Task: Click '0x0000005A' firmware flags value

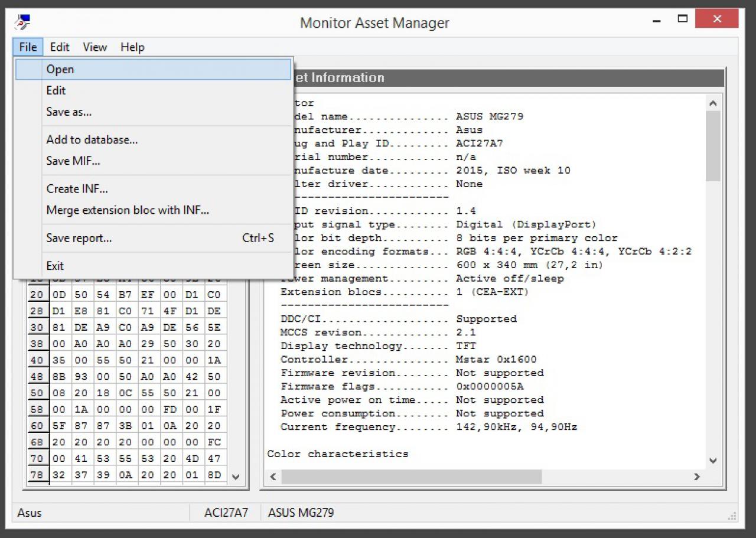Action: [490, 387]
